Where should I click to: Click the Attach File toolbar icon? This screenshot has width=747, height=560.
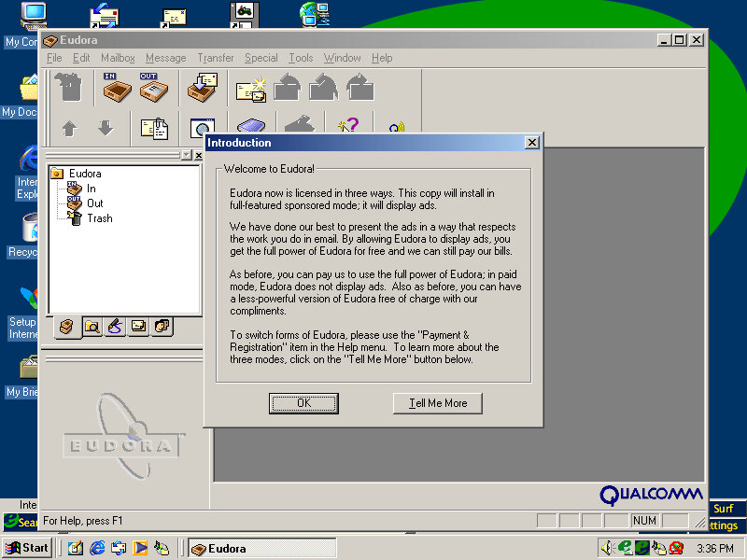154,128
